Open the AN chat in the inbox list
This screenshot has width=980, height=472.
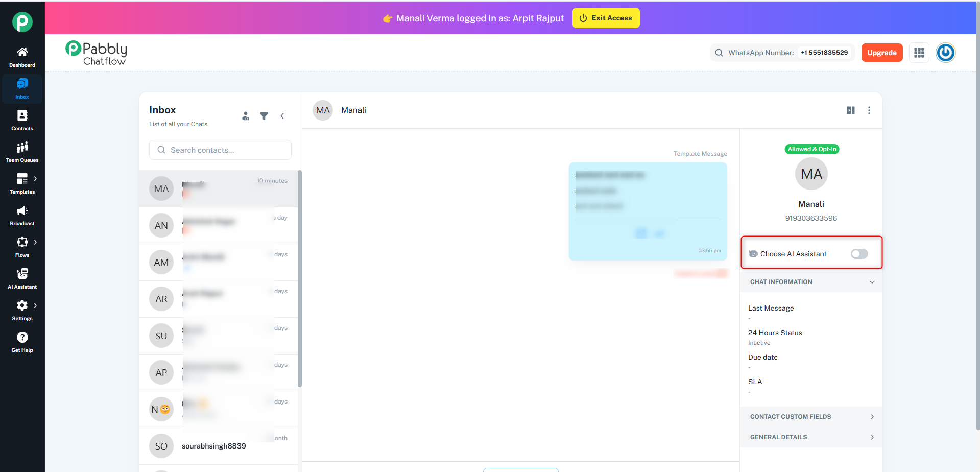(218, 226)
